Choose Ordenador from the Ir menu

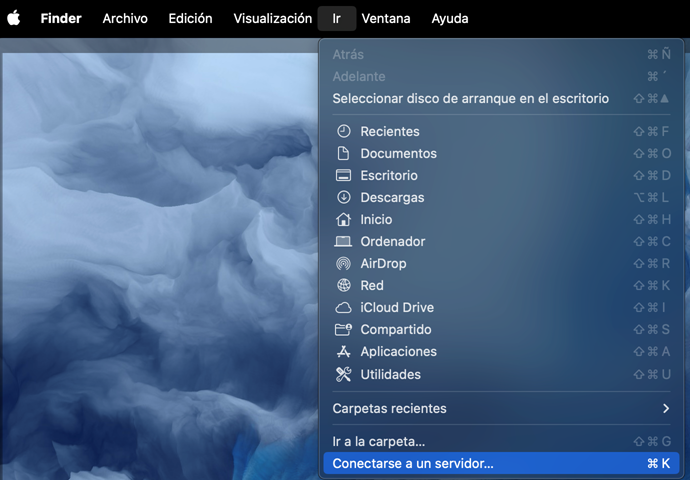coord(502,242)
